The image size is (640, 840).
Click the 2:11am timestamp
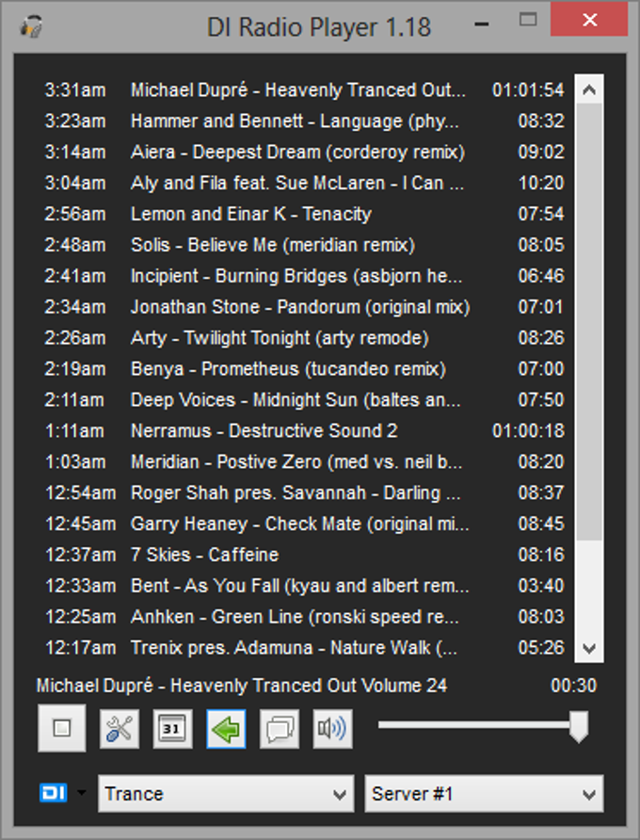pyautogui.click(x=74, y=400)
